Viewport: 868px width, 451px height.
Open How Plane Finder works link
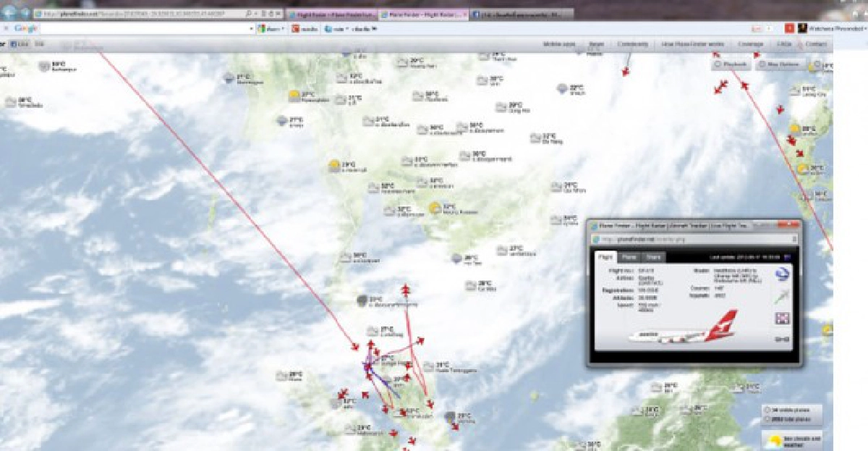point(692,44)
